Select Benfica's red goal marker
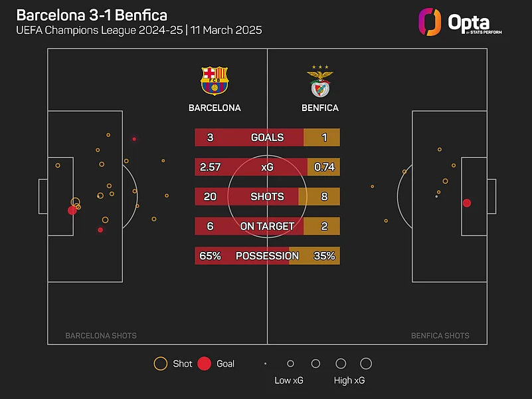This screenshot has width=532, height=399. 467,203
